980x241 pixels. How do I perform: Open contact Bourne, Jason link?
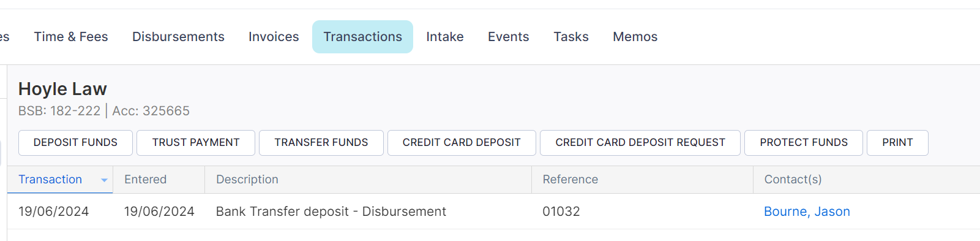807,212
